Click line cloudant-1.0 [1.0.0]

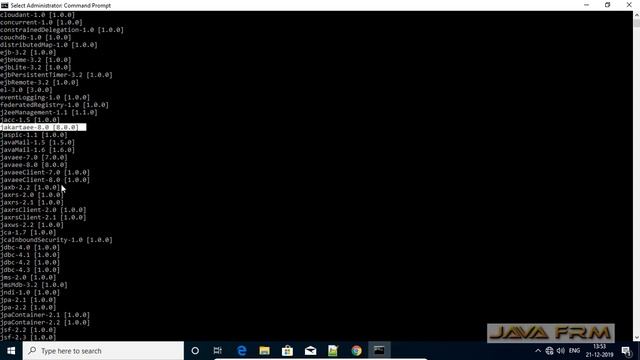pos(38,15)
